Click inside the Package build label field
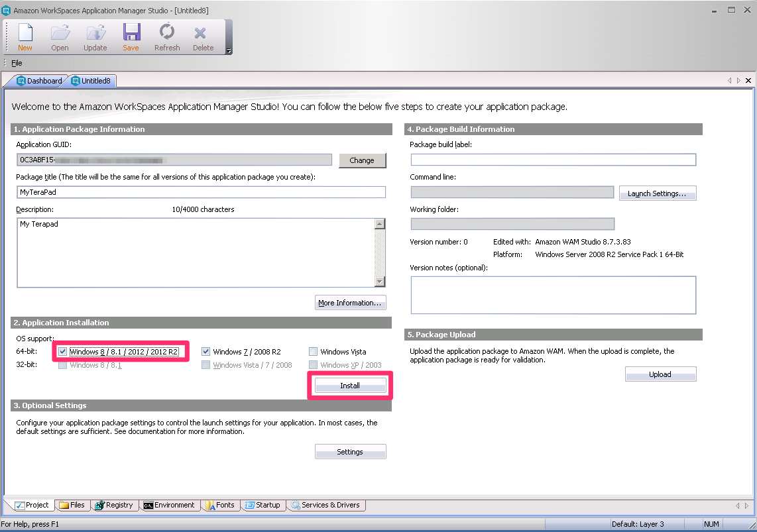Image resolution: width=757 pixels, height=532 pixels. click(x=553, y=159)
